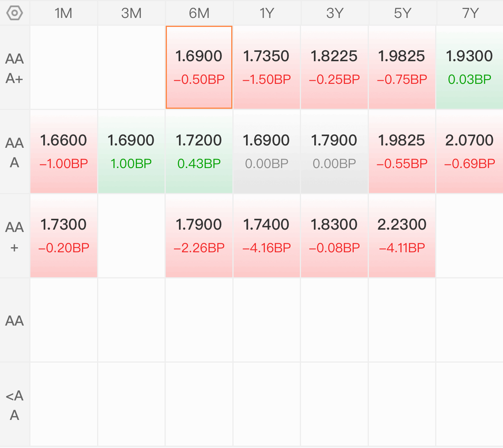Image resolution: width=503 pixels, height=448 pixels.
Task: Click the AAA+ 1Y cell showing 1.7350
Action: coord(267,67)
